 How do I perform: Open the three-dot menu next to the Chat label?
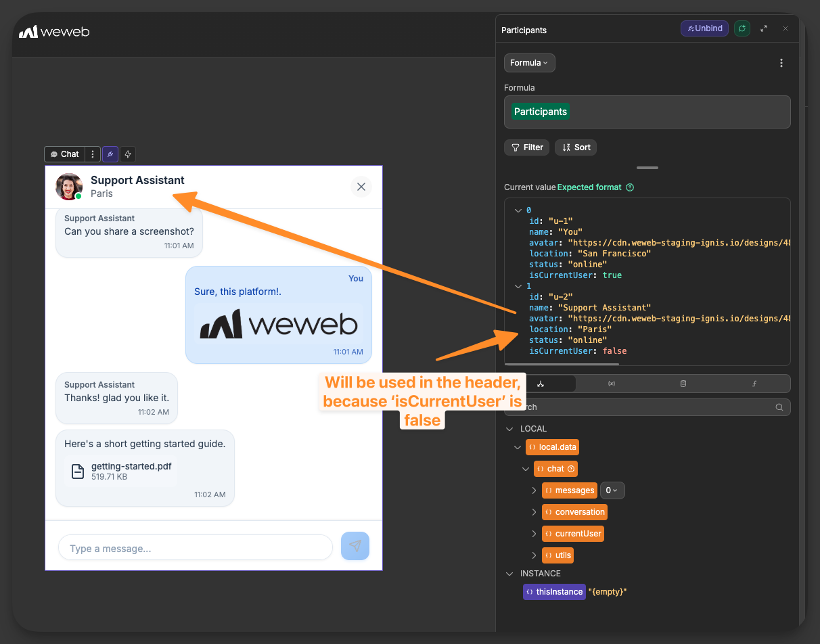(92, 154)
